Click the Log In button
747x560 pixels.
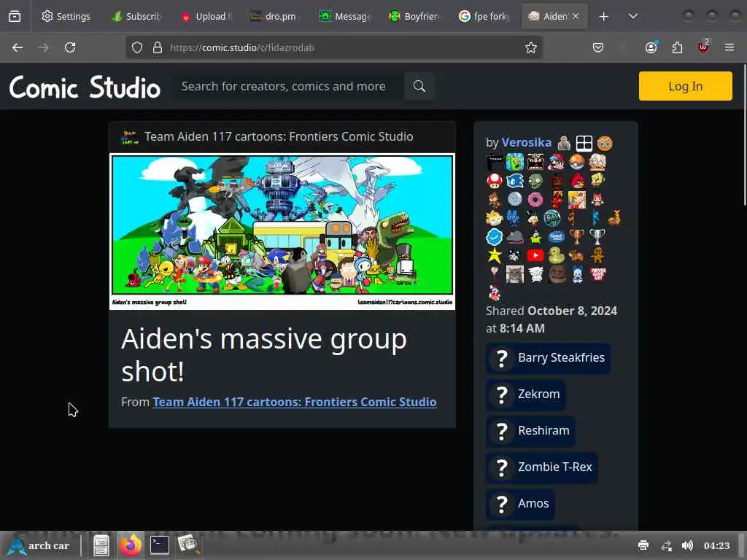[x=685, y=86]
